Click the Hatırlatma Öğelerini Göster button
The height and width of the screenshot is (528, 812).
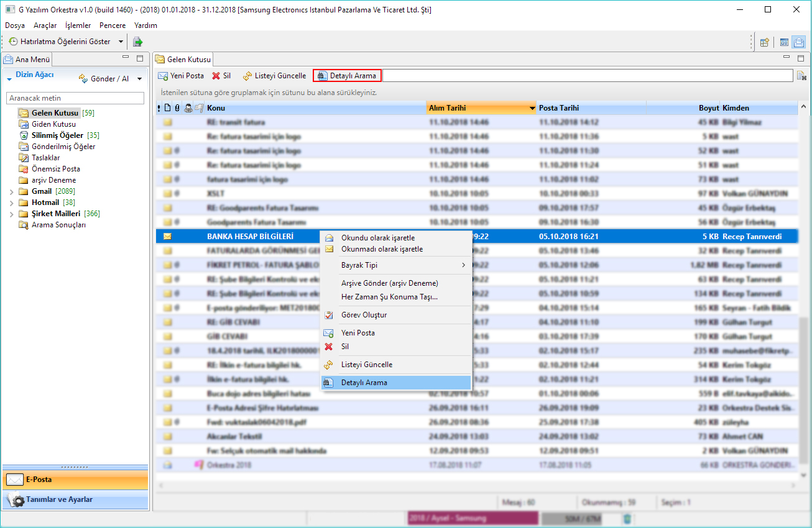60,42
